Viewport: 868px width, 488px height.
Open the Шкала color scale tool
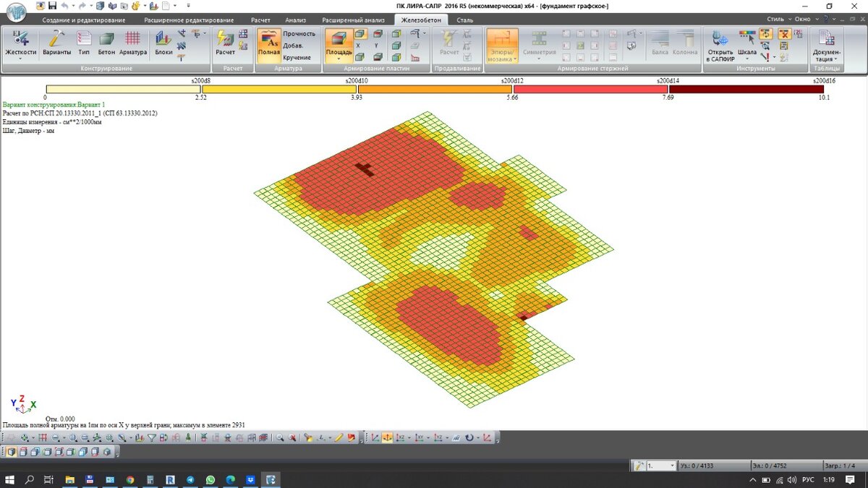tap(747, 42)
